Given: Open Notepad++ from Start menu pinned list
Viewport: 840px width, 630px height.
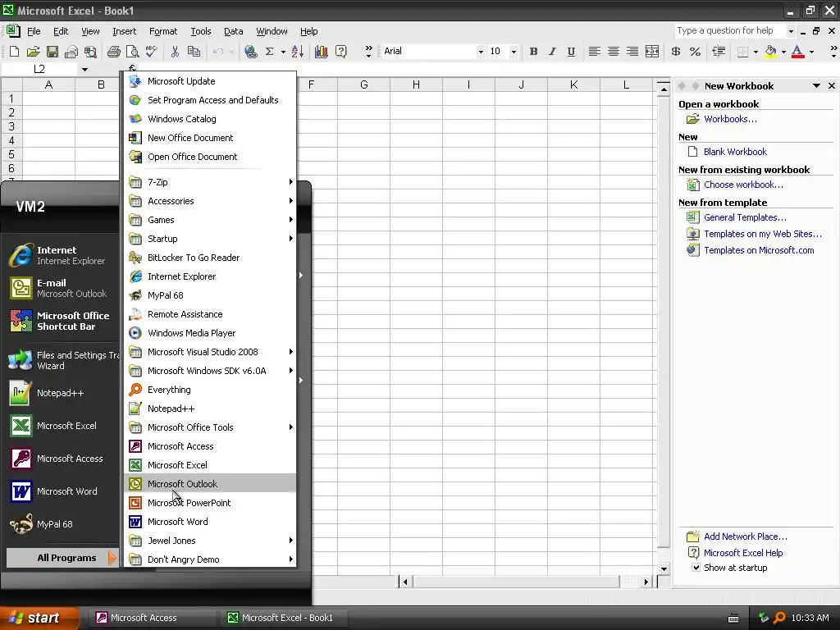Looking at the screenshot, I should [x=61, y=393].
